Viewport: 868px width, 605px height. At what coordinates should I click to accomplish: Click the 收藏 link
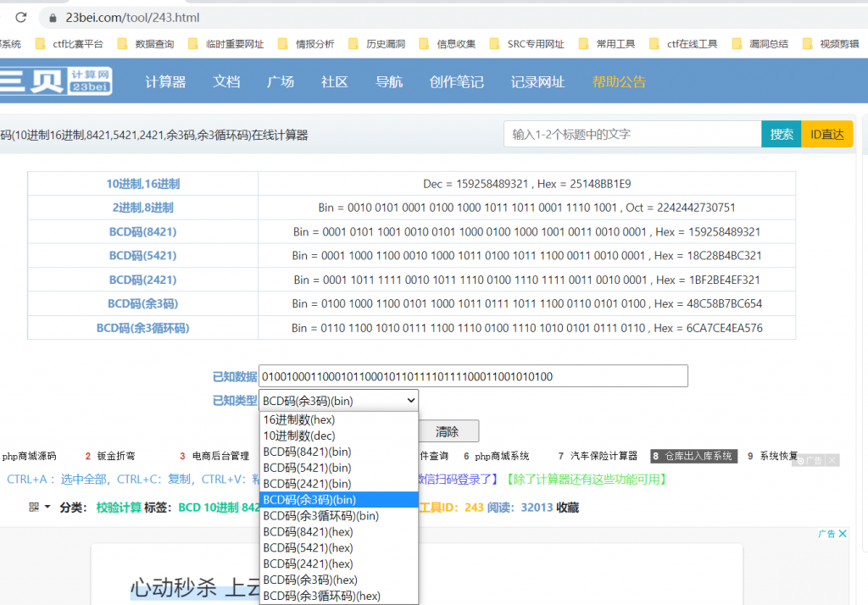[x=567, y=508]
